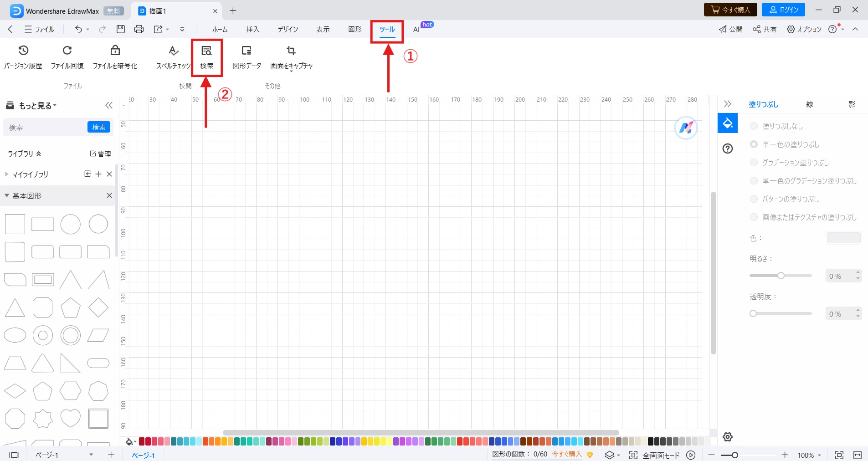Switch to the 挿入 tab
This screenshot has width=868, height=461.
coord(252,29)
